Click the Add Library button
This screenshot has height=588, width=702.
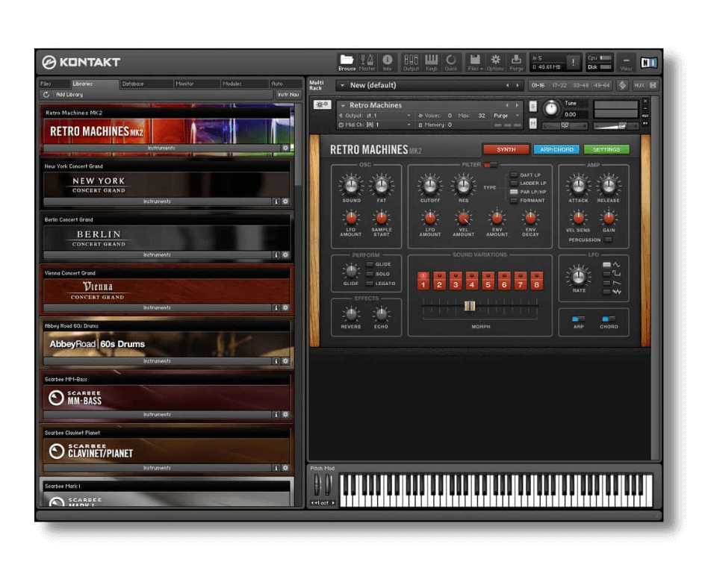[x=69, y=95]
